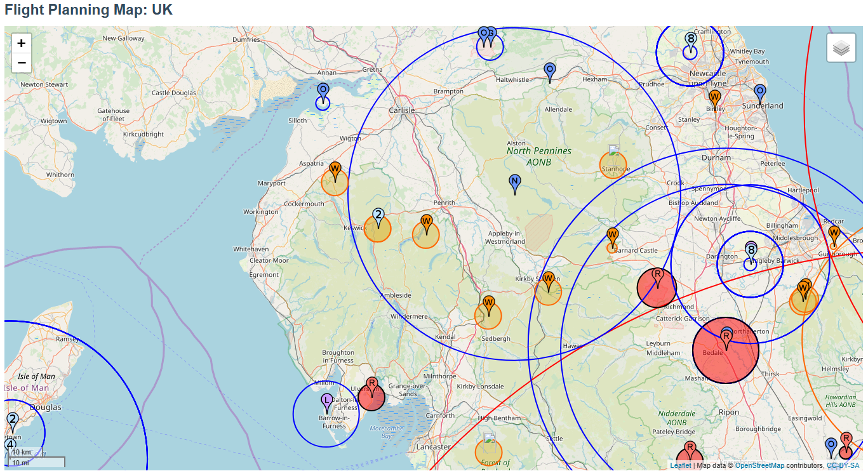Click the Windermere label
Viewport: 868px width, 471px height.
point(409,316)
